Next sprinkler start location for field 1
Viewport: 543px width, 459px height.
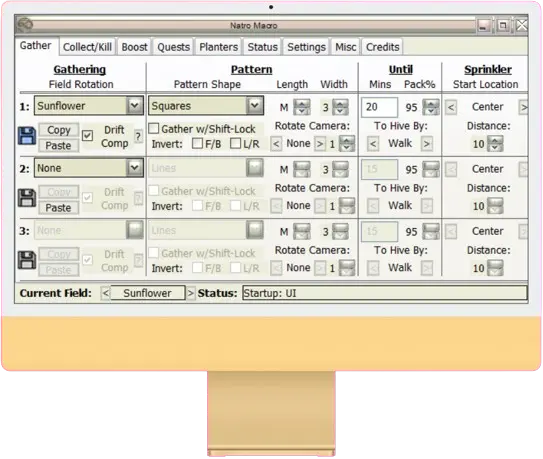[x=523, y=107]
